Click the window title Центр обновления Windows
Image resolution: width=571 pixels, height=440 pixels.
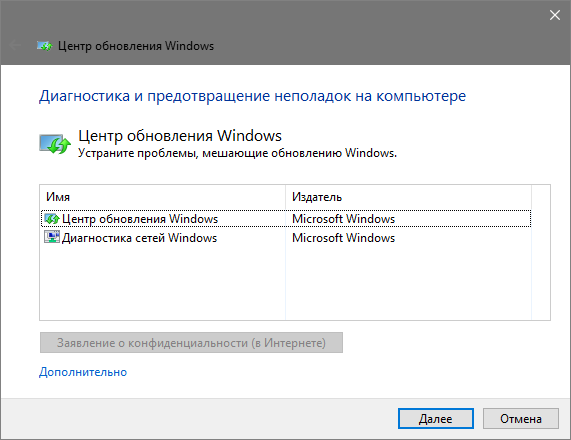click(x=136, y=46)
